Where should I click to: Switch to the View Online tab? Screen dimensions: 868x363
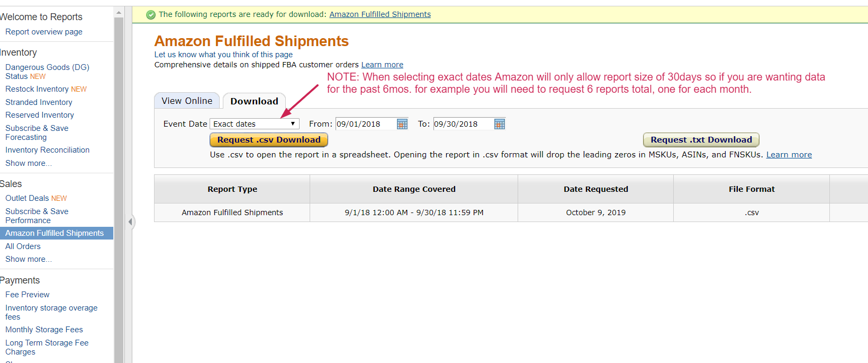click(x=187, y=101)
